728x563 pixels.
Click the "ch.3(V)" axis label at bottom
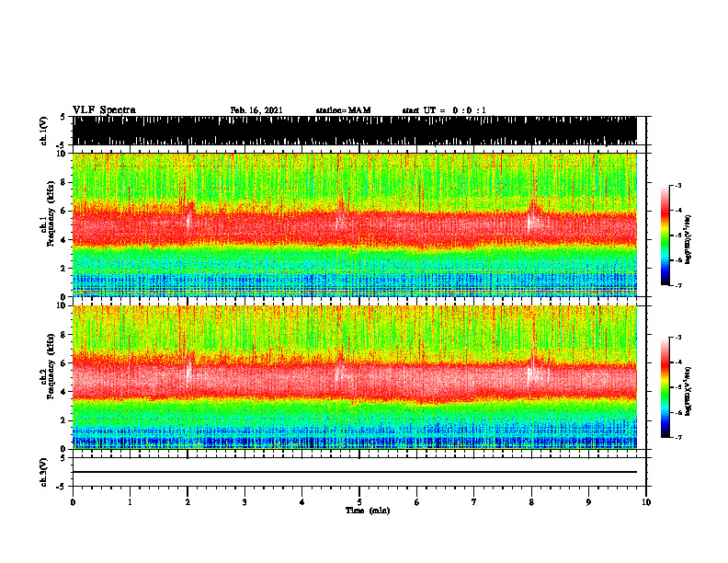click(44, 472)
